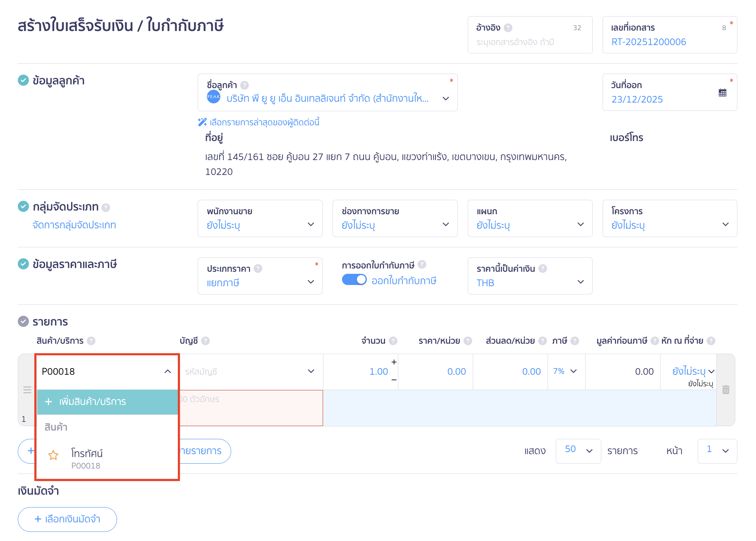Increase quantity with the plus stepper
756x541 pixels.
point(394,362)
